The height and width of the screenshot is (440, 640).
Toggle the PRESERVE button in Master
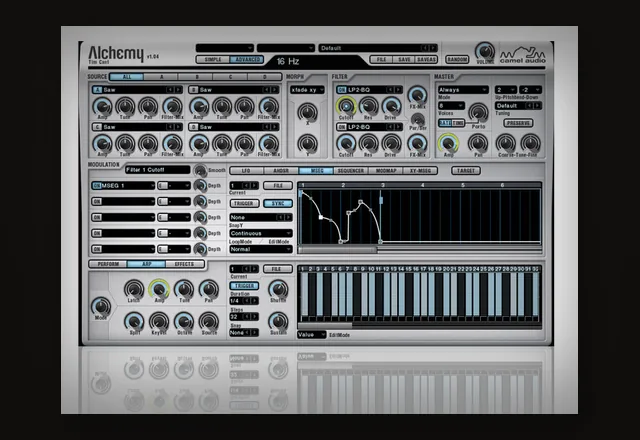(518, 123)
